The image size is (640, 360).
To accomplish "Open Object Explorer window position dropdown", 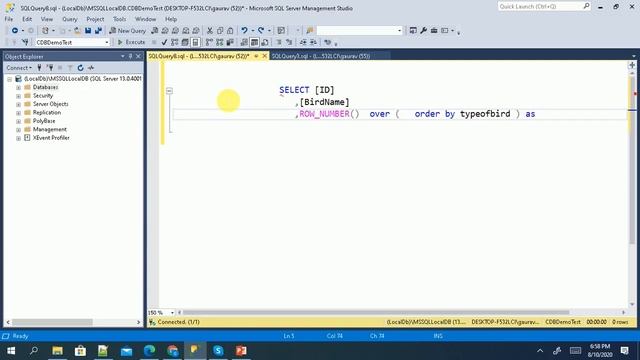I will (122, 56).
